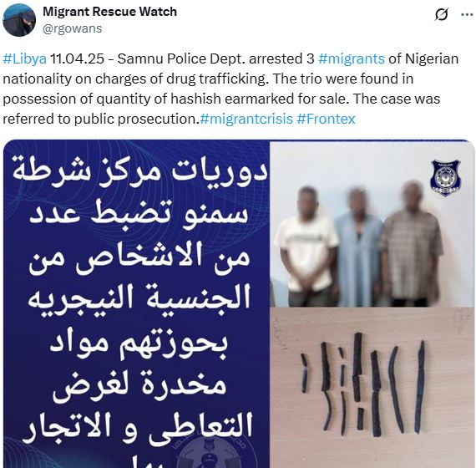The height and width of the screenshot is (468, 476).
Task: Click the tweet date text 11.04.25
Action: click(x=77, y=58)
